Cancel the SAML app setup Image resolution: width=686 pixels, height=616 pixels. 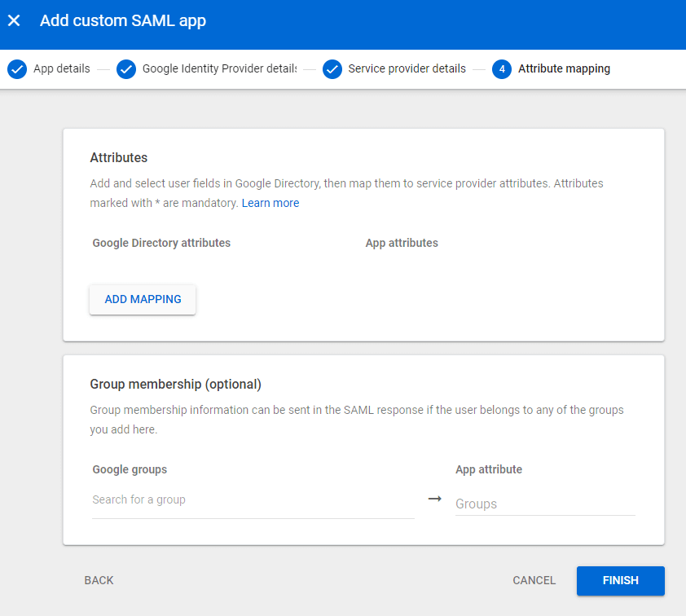click(x=534, y=580)
